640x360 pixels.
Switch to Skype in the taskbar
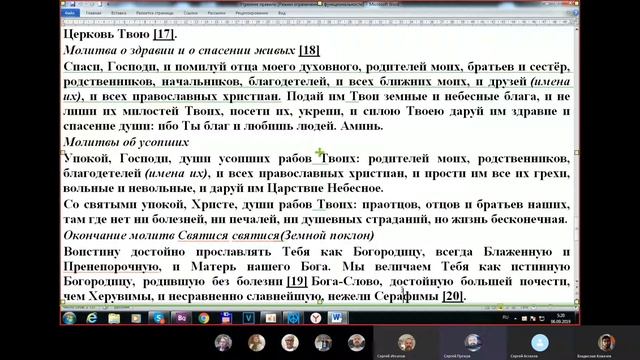coord(158,318)
